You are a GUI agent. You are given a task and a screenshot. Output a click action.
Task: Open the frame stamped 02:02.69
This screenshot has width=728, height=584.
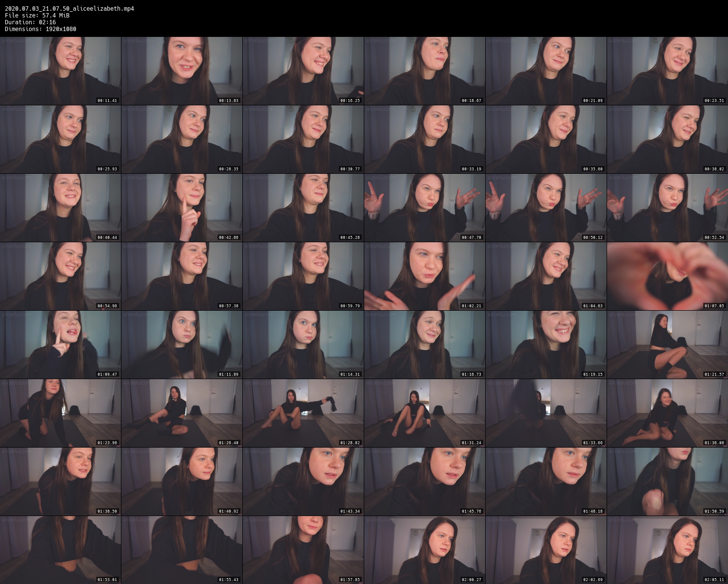[546, 550]
